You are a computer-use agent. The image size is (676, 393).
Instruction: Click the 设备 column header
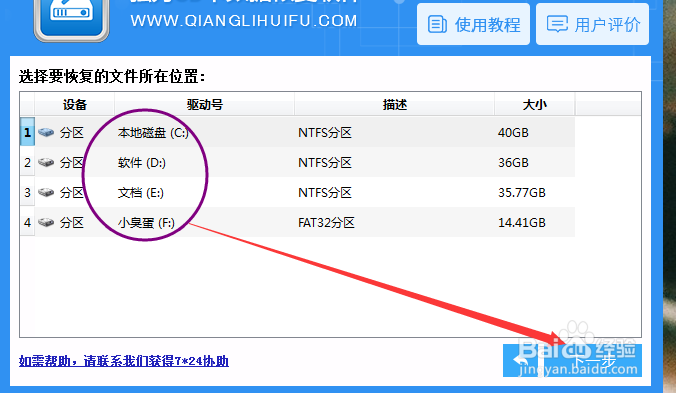(75, 105)
